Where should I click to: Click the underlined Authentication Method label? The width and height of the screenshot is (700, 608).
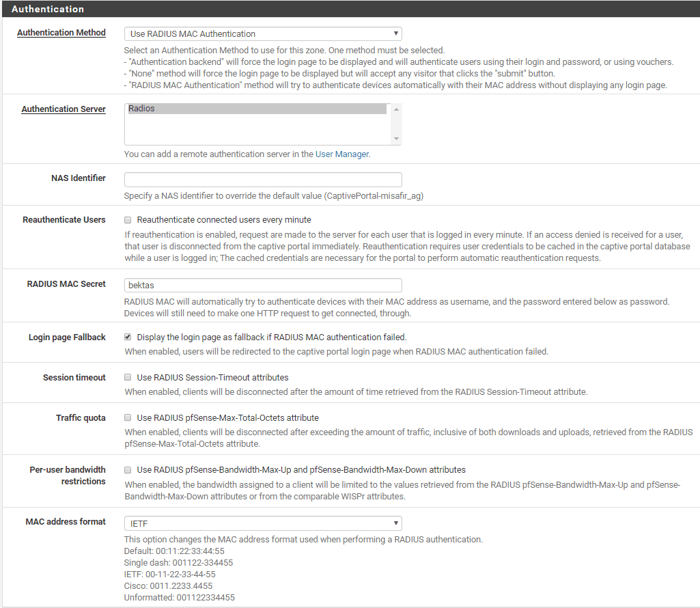61,33
